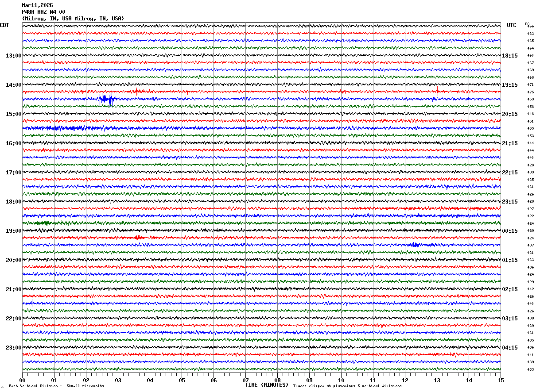Click DC offset value 475

coord(530,92)
